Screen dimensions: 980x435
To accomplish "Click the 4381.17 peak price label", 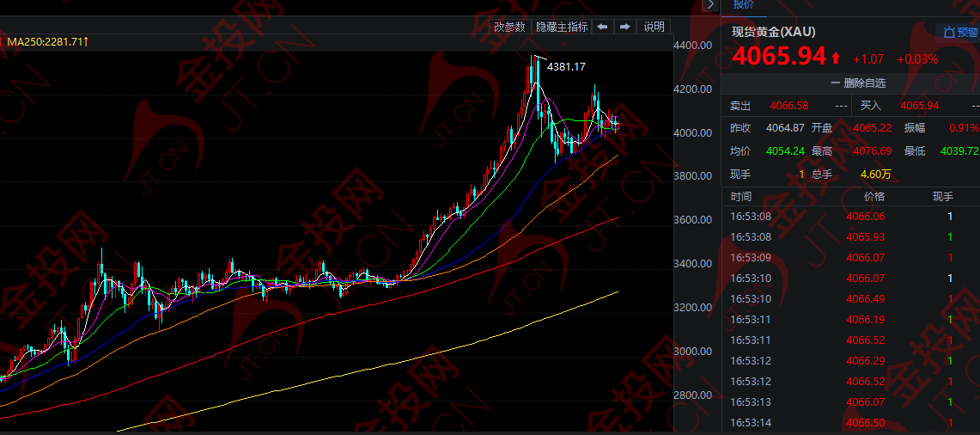I will pos(566,67).
